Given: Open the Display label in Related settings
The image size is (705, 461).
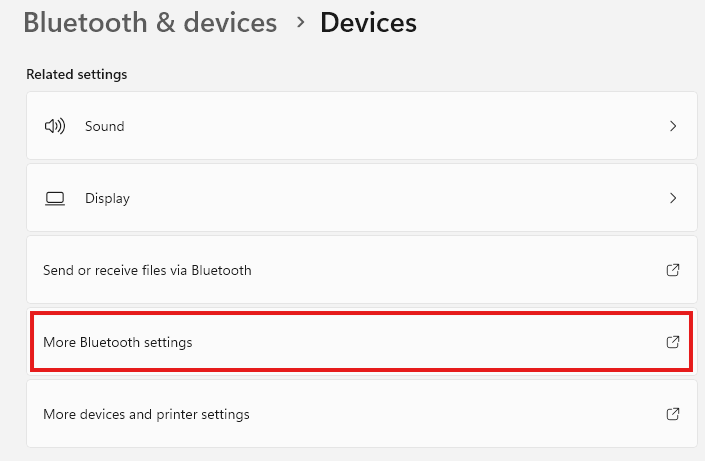Looking at the screenshot, I should point(107,199).
